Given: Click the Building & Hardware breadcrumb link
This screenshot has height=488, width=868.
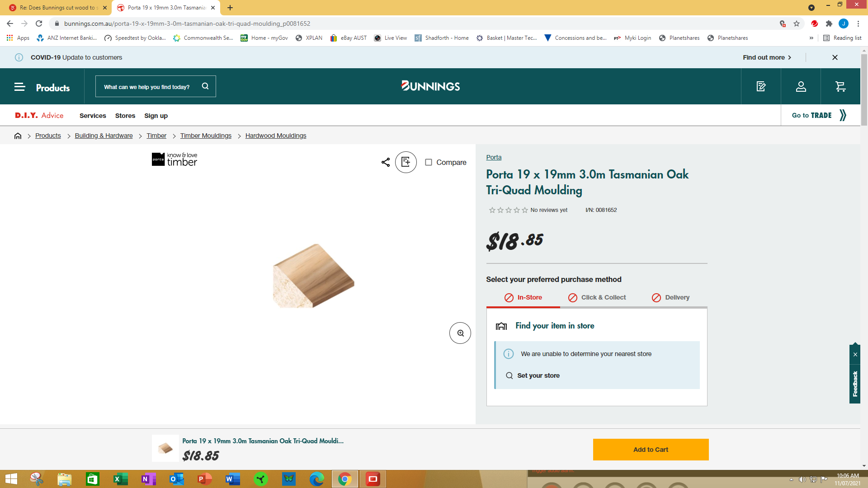Looking at the screenshot, I should click(103, 135).
